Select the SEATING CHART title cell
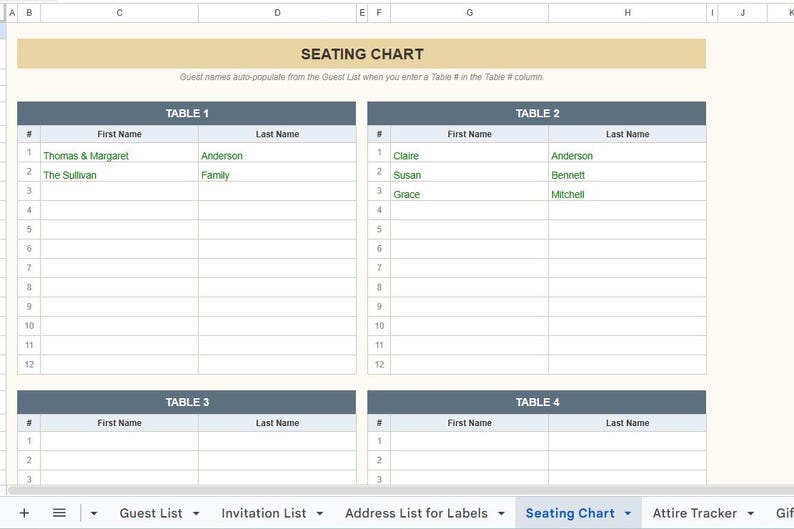Viewport: 794px width, 529px height. click(x=362, y=54)
